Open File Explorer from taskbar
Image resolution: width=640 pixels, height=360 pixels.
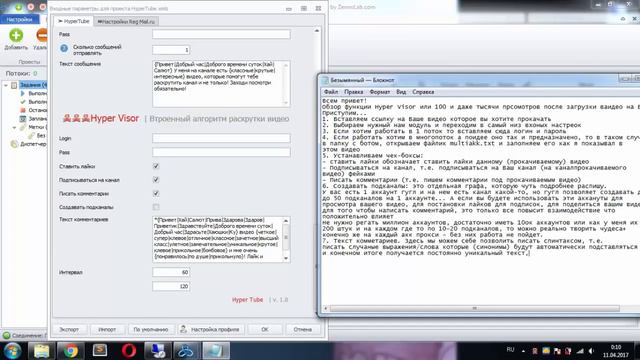coord(41,351)
